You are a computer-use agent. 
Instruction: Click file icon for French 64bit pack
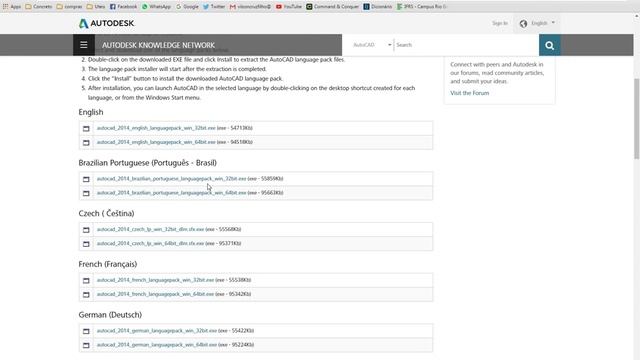[86, 294]
